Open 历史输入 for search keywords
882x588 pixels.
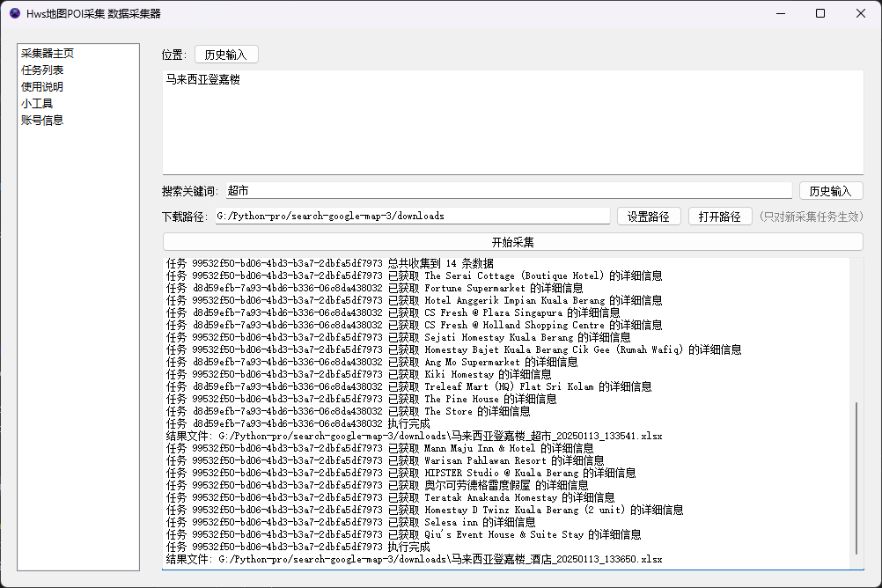[x=830, y=190]
